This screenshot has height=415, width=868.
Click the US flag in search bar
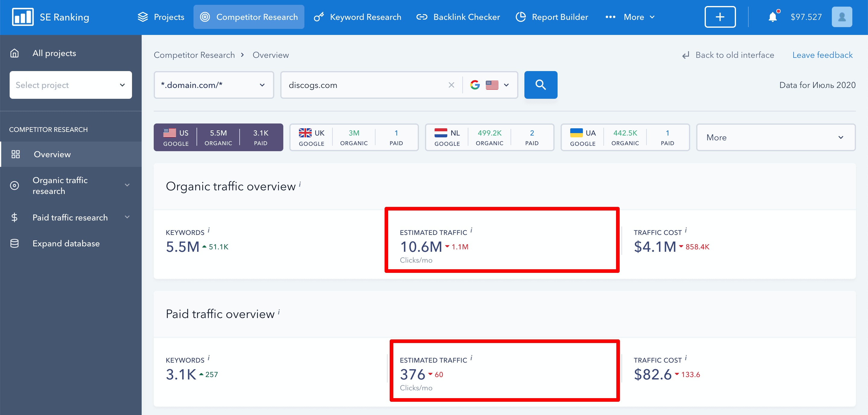pos(492,85)
